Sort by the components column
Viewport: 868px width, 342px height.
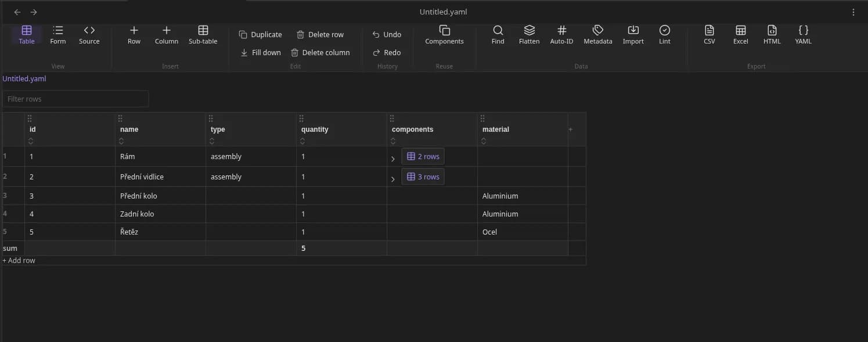click(394, 141)
